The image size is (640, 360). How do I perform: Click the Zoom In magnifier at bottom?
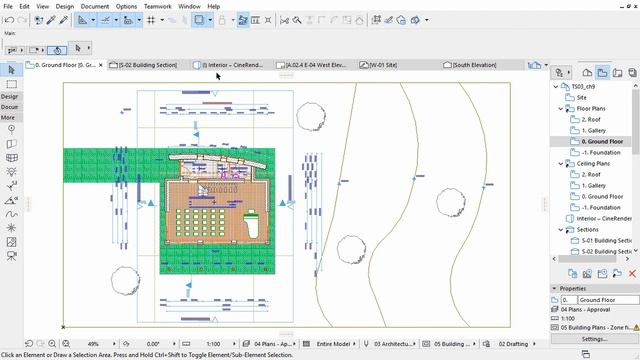52,344
